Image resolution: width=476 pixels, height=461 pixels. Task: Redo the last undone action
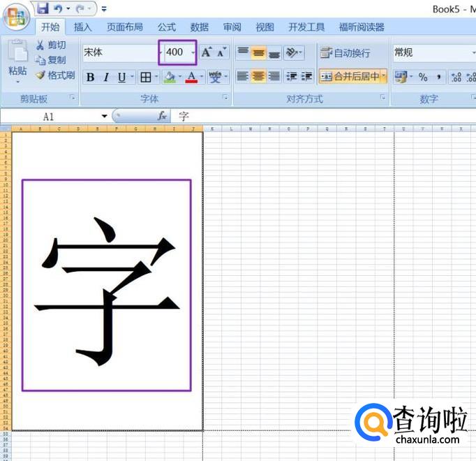80,9
